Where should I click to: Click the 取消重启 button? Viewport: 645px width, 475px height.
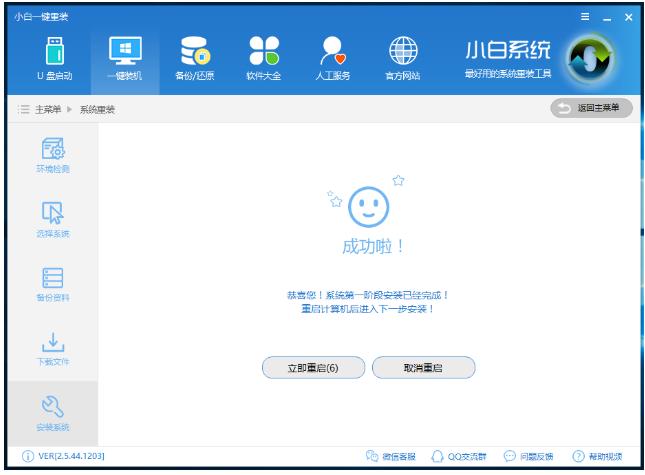pos(423,368)
